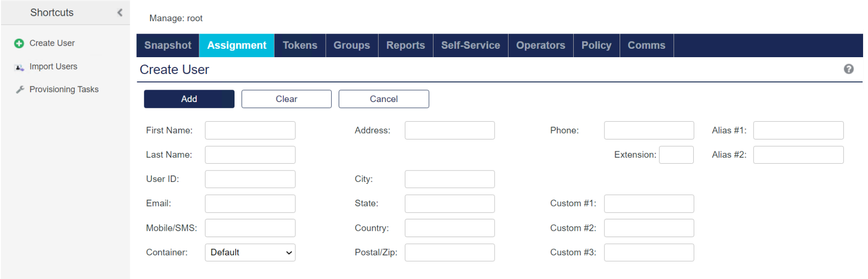Click the Import Users icon in Shortcuts

pyautogui.click(x=19, y=67)
